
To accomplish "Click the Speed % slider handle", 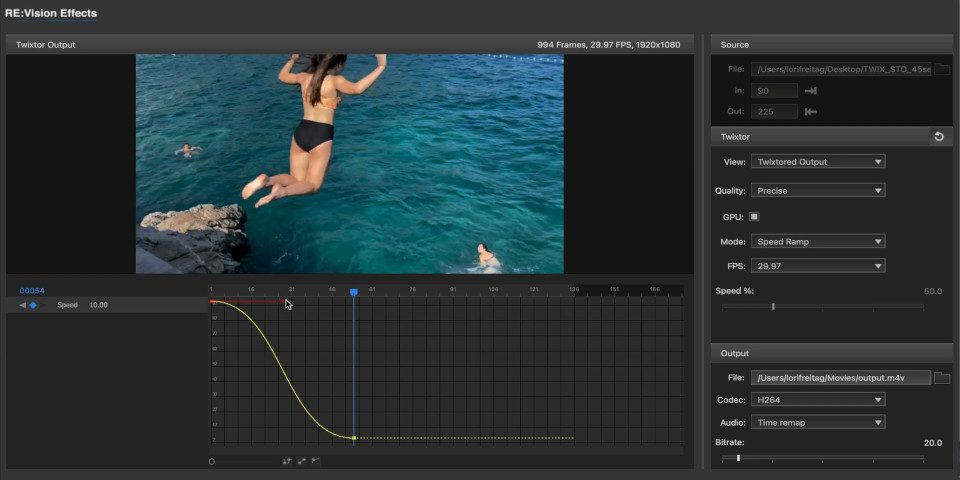I will (x=773, y=307).
